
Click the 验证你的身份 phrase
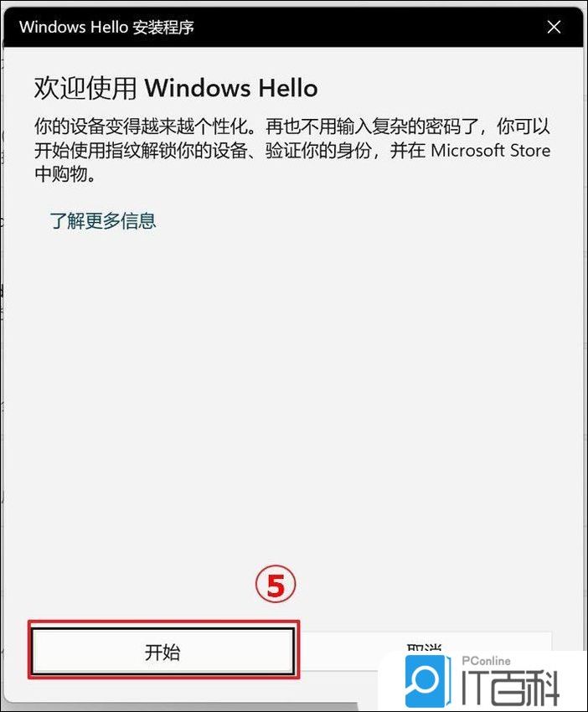point(317,150)
